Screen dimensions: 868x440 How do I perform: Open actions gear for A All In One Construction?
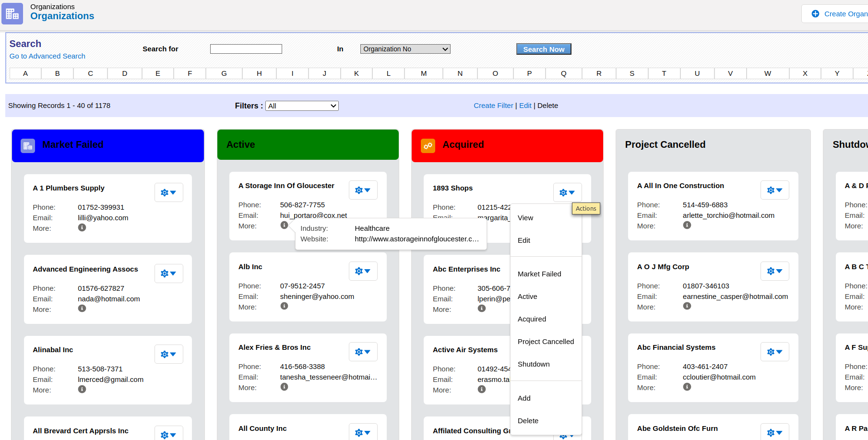click(775, 190)
